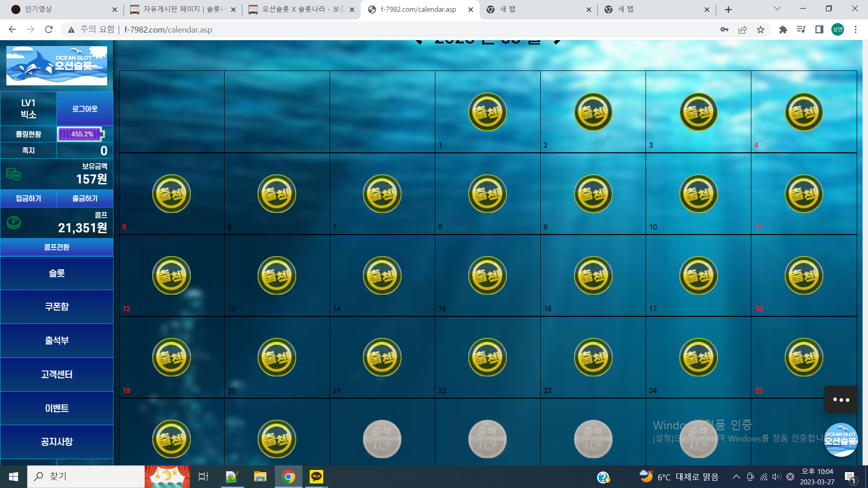This screenshot has height=488, width=868.
Task: Click the attendance stamp on day 21
Action: click(382, 357)
